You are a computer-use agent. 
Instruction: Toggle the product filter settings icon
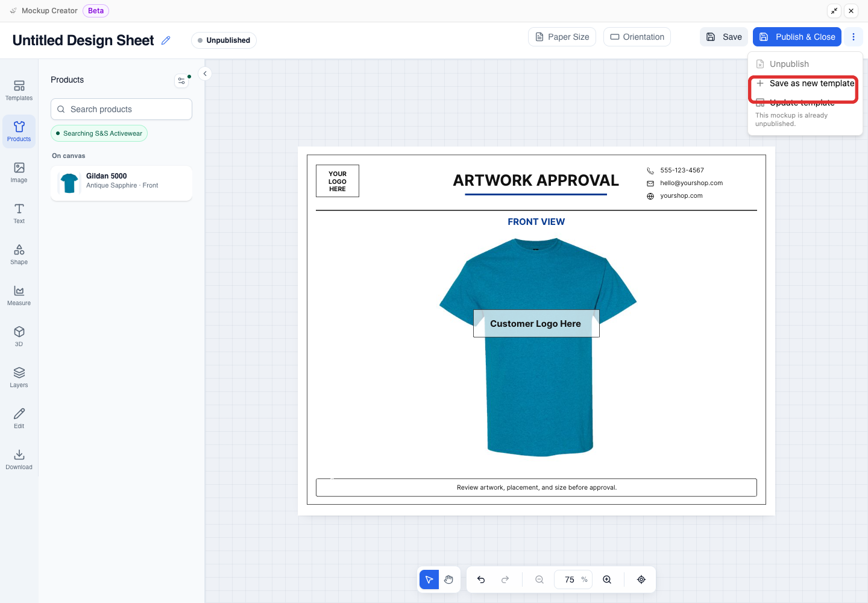pos(181,80)
